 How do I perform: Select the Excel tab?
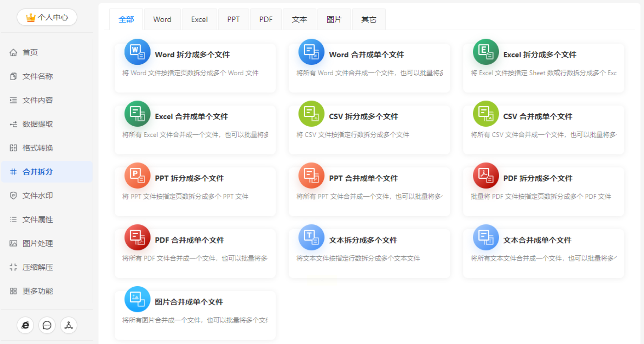click(199, 19)
